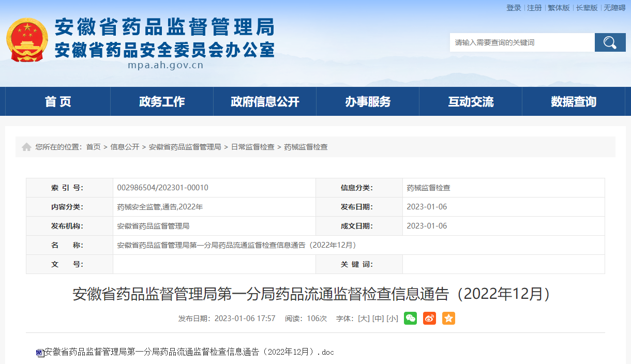
Task: Go to 日常监督检查 in breadcrumb
Action: (x=252, y=147)
